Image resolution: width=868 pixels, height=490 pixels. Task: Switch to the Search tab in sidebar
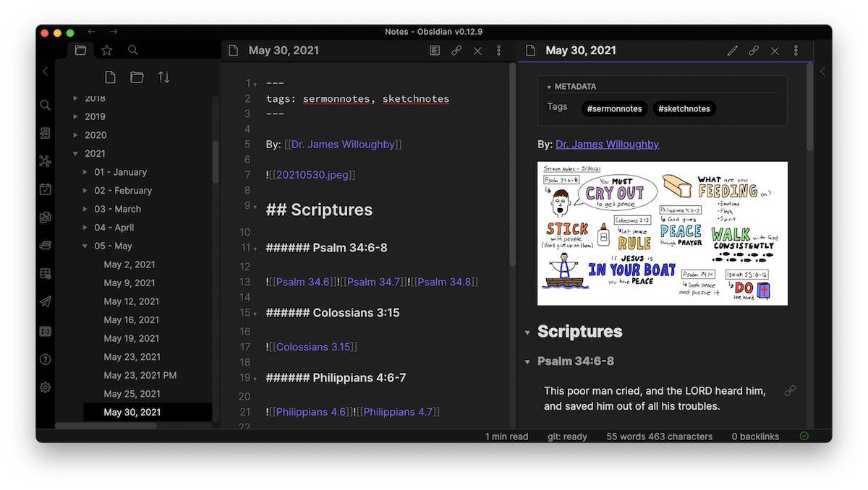pos(133,51)
